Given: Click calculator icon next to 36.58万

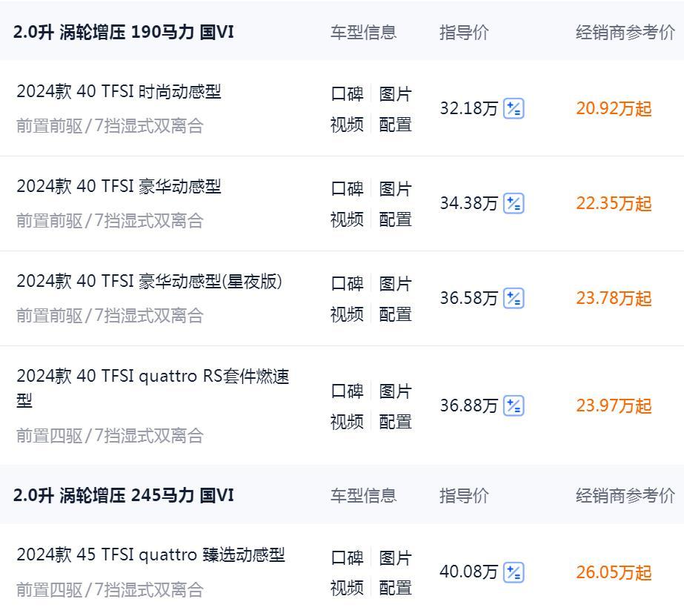Looking at the screenshot, I should coord(514,298).
